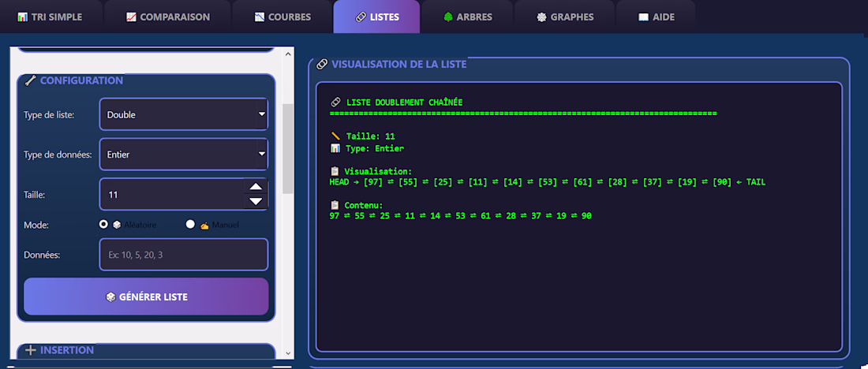Open the Type de liste dropdown
Viewport: 868px width, 369px height.
coord(184,114)
